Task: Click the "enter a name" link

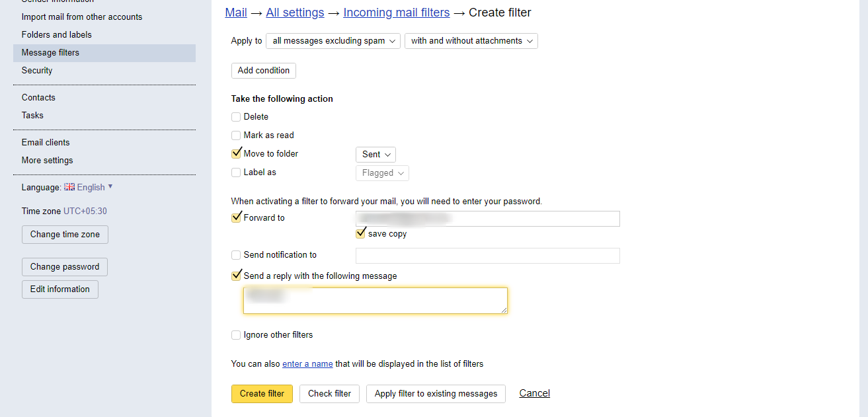Action: (307, 363)
